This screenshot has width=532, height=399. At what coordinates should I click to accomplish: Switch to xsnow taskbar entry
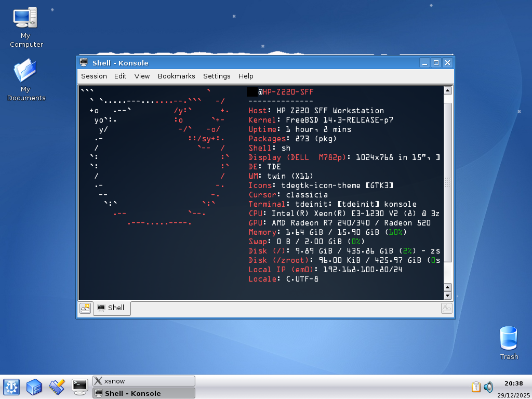pyautogui.click(x=143, y=381)
